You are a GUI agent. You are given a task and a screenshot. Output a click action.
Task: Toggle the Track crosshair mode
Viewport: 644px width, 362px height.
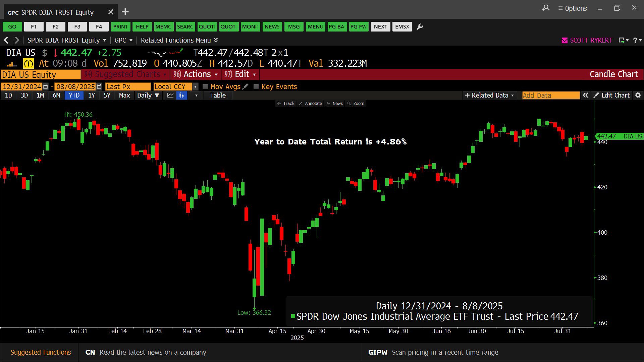285,104
